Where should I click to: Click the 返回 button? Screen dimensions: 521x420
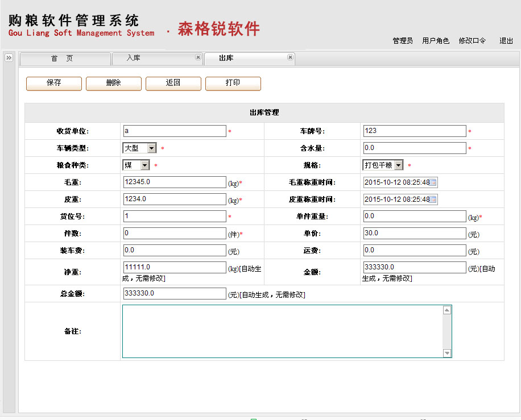[x=173, y=83]
